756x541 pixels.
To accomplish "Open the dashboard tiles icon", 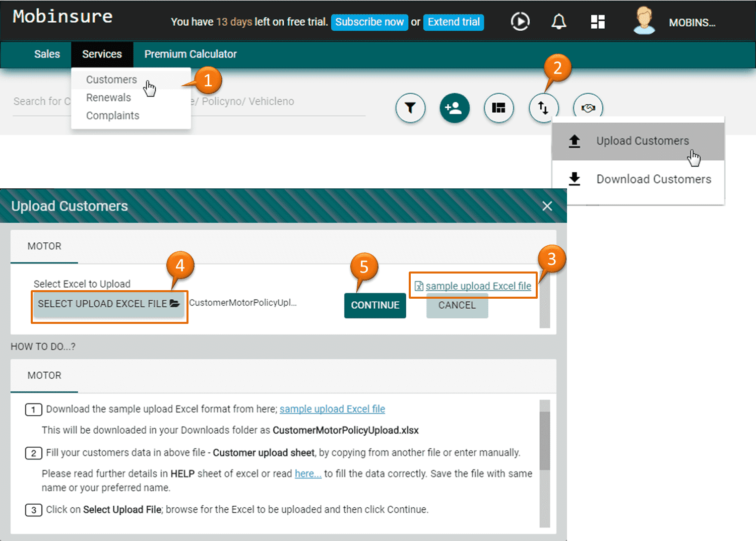I will point(598,22).
